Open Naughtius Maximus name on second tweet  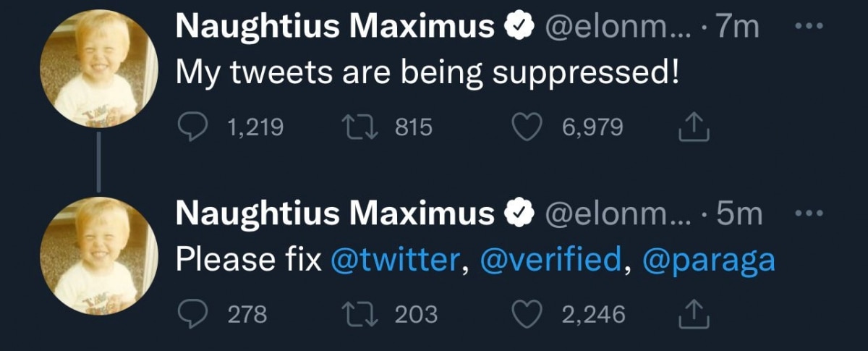[x=334, y=214]
